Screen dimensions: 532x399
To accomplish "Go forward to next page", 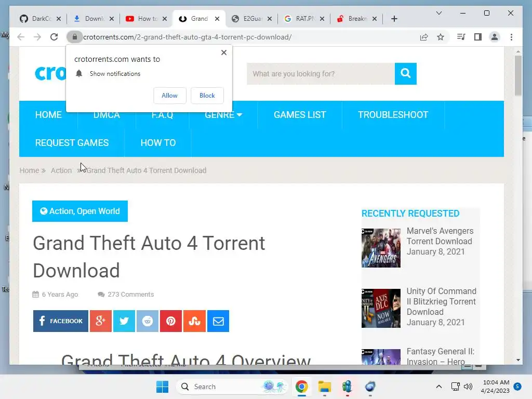I will tap(37, 37).
